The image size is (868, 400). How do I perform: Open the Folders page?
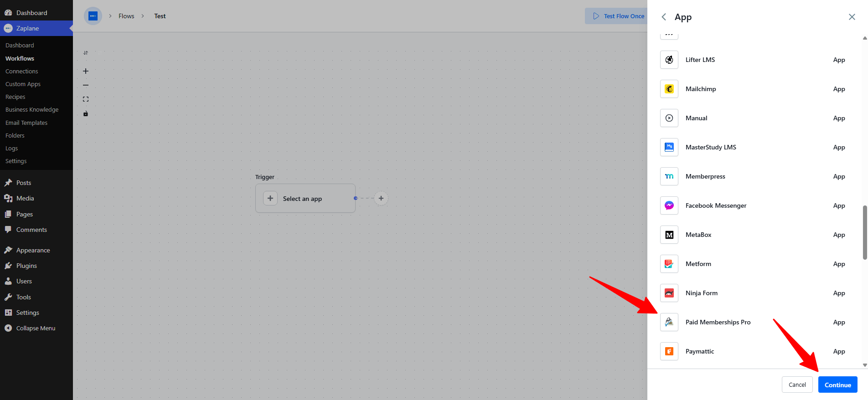pyautogui.click(x=15, y=135)
